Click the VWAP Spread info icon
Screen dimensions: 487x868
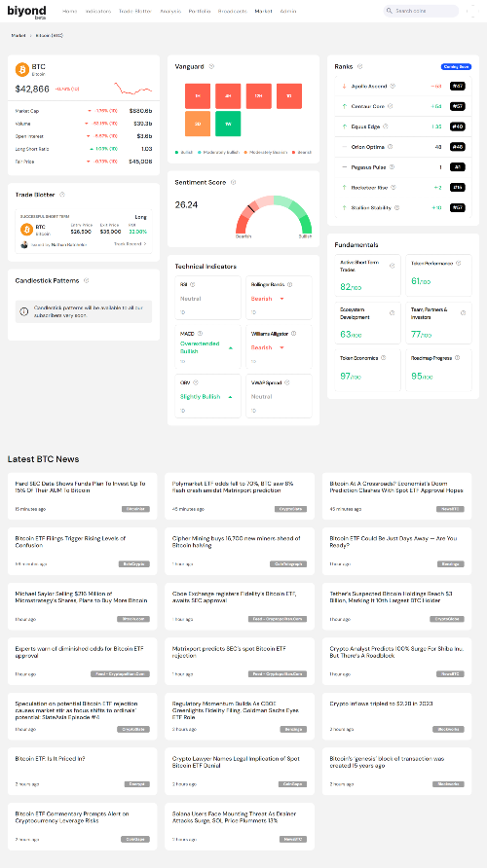[287, 382]
